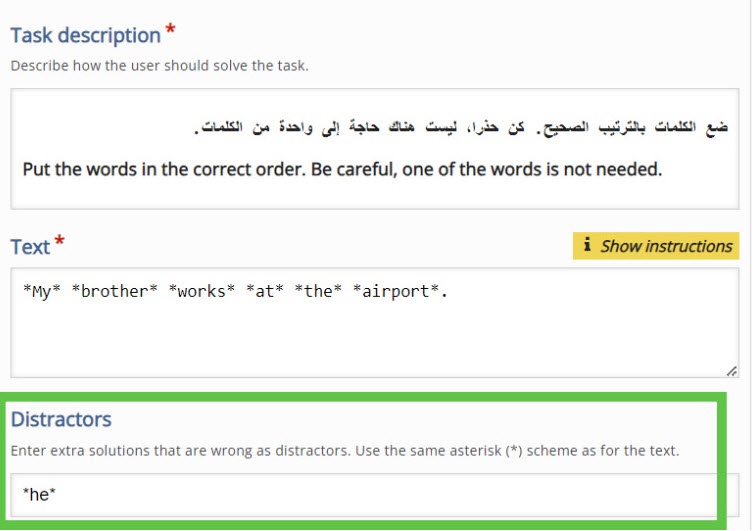Click the Distractors section heading
Image resolution: width=756 pixels, height=531 pixels.
[x=61, y=419]
